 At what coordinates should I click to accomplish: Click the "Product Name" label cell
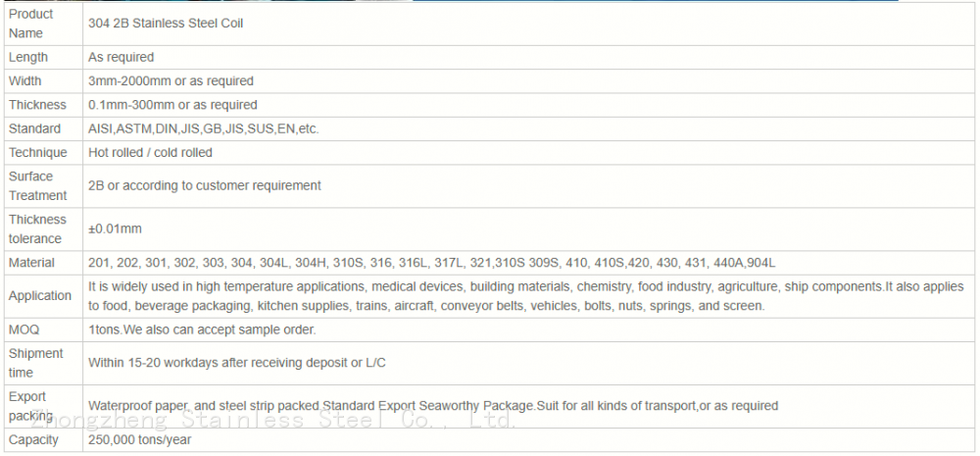point(31,24)
